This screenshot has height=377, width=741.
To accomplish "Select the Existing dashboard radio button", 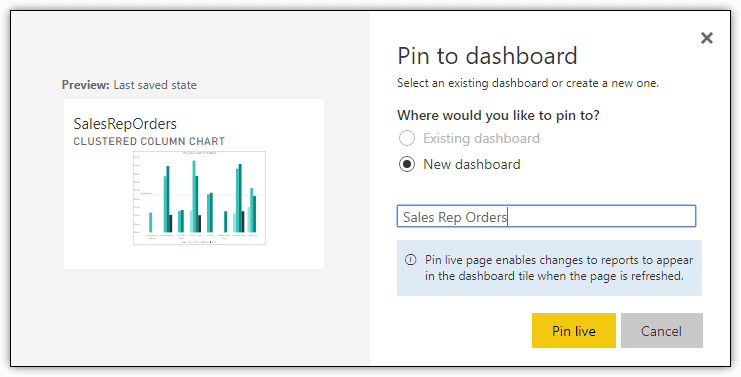I will (x=407, y=138).
